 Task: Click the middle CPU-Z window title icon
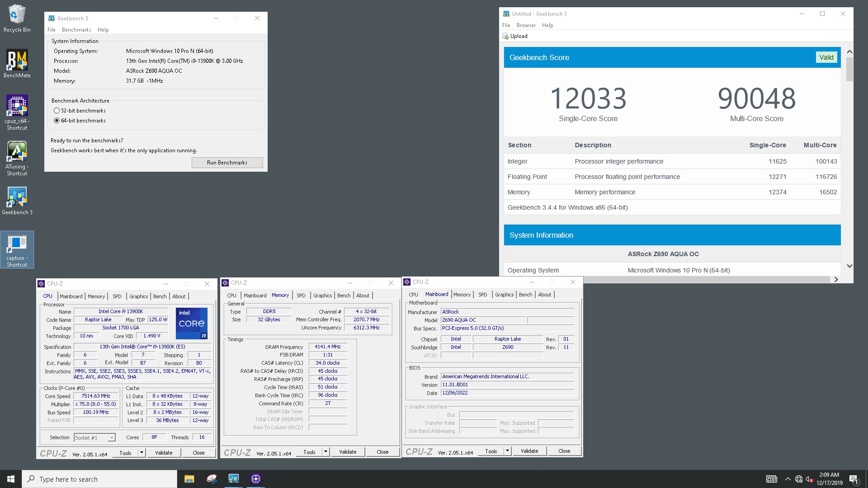pyautogui.click(x=225, y=283)
